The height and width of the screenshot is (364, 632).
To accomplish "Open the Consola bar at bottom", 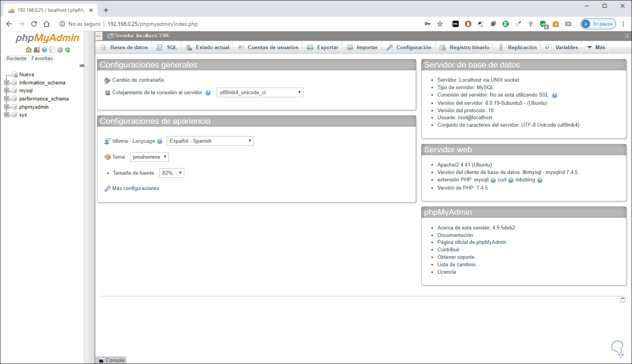I will (x=111, y=360).
